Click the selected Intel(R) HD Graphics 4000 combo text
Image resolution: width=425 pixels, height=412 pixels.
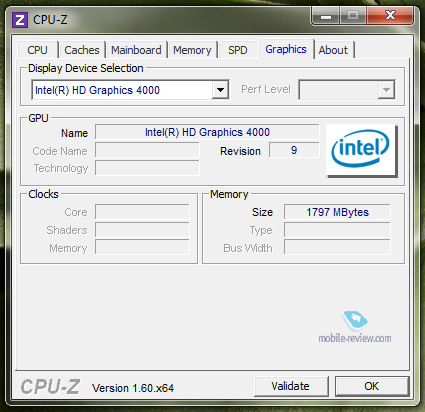tap(97, 90)
